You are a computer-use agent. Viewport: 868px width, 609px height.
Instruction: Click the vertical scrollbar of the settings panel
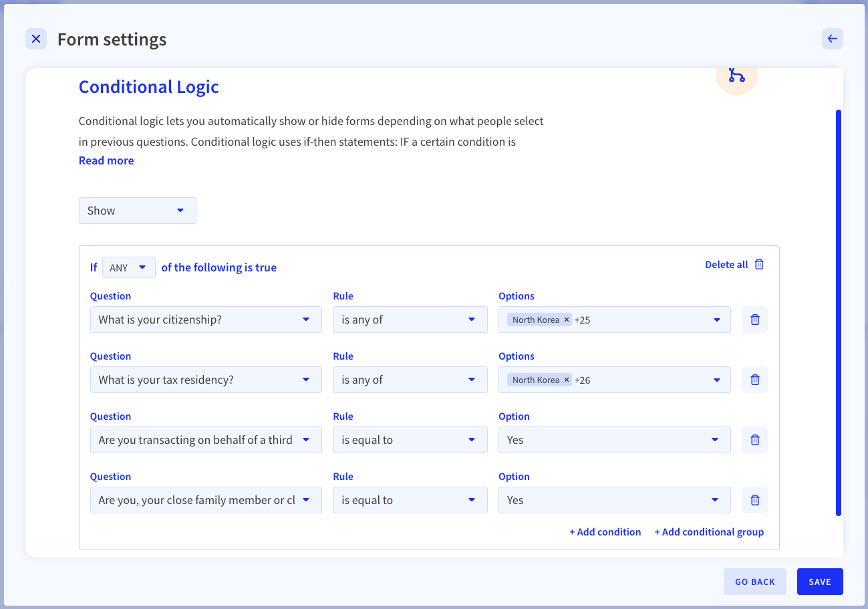pos(839,313)
